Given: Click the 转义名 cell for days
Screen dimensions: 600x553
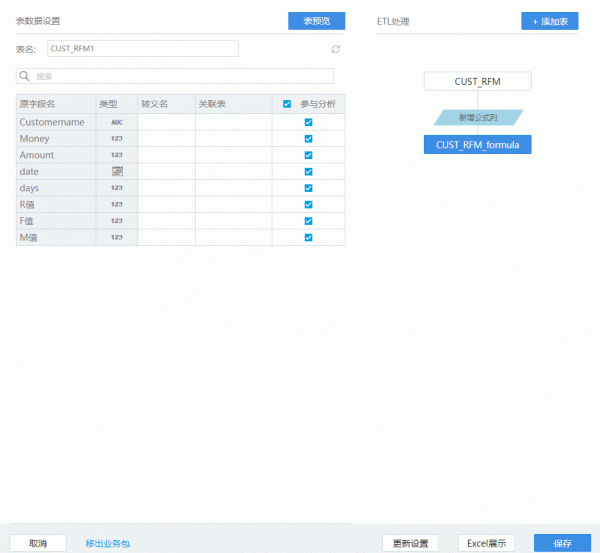Looking at the screenshot, I should point(166,188).
